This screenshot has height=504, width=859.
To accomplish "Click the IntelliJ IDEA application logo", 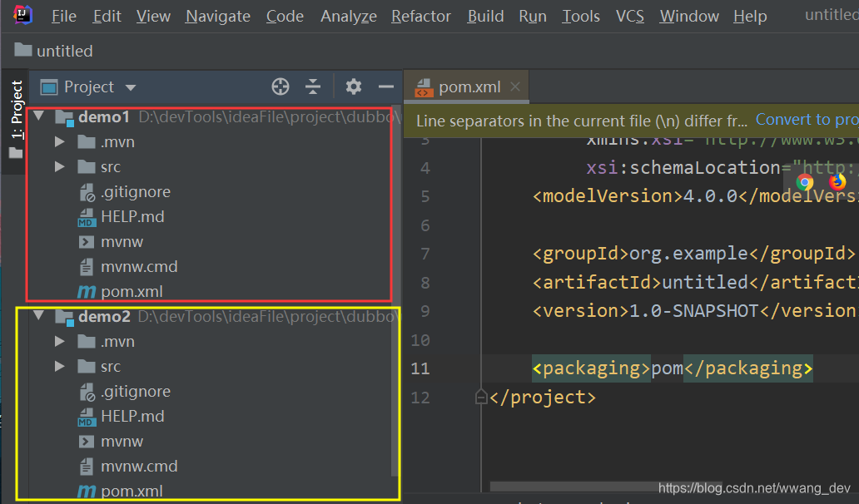I will pyautogui.click(x=22, y=15).
